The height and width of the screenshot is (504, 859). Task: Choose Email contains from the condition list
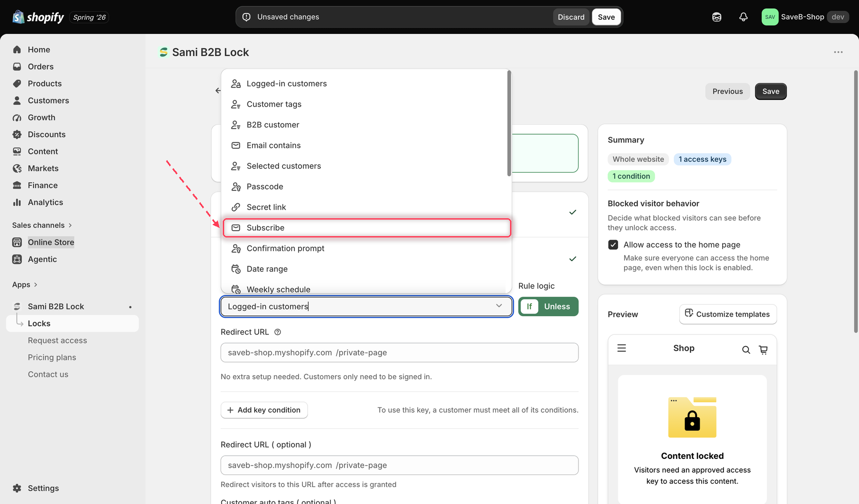coord(366,145)
